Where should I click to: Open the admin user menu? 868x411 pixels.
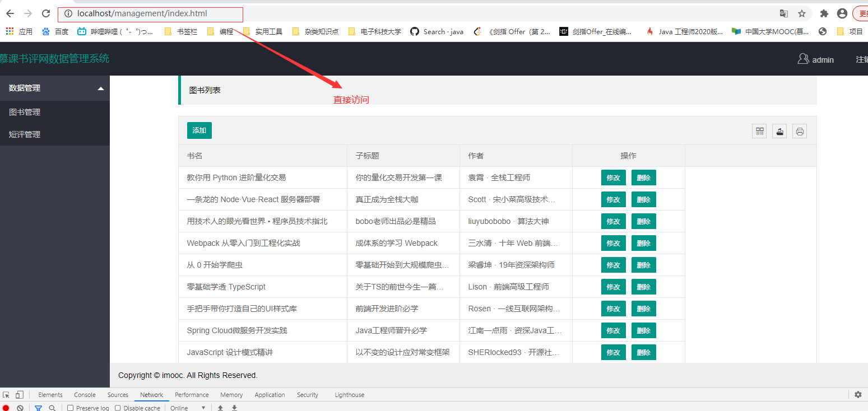pos(816,59)
